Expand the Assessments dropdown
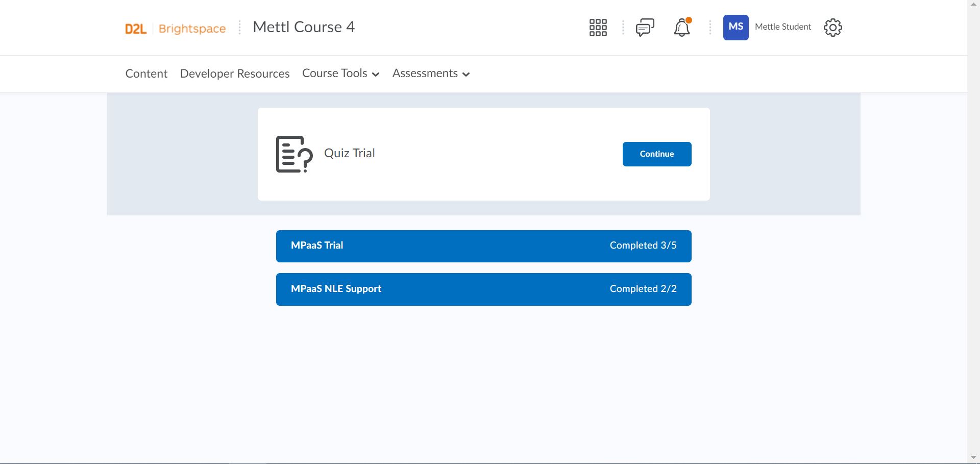 click(431, 74)
